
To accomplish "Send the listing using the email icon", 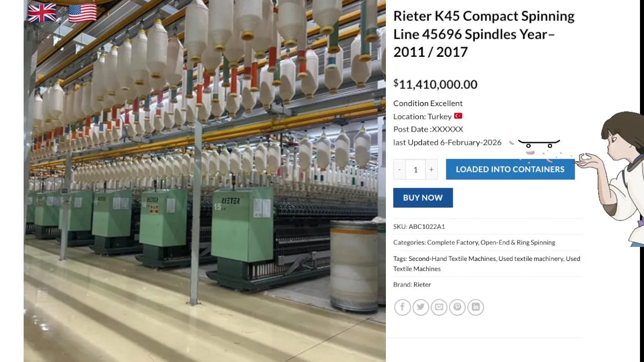I will click(x=439, y=307).
